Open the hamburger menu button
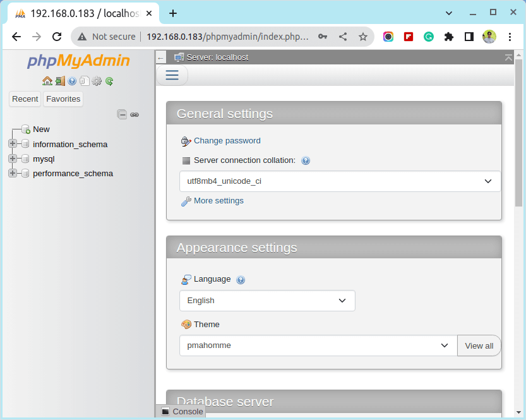Screen dimensions: 526x420 [172, 75]
